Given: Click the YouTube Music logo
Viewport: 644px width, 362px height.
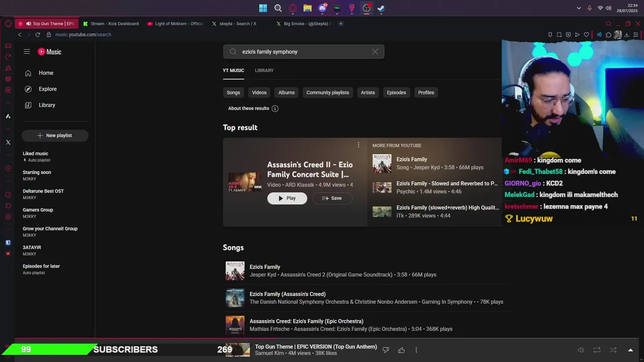Looking at the screenshot, I should tap(49, 52).
